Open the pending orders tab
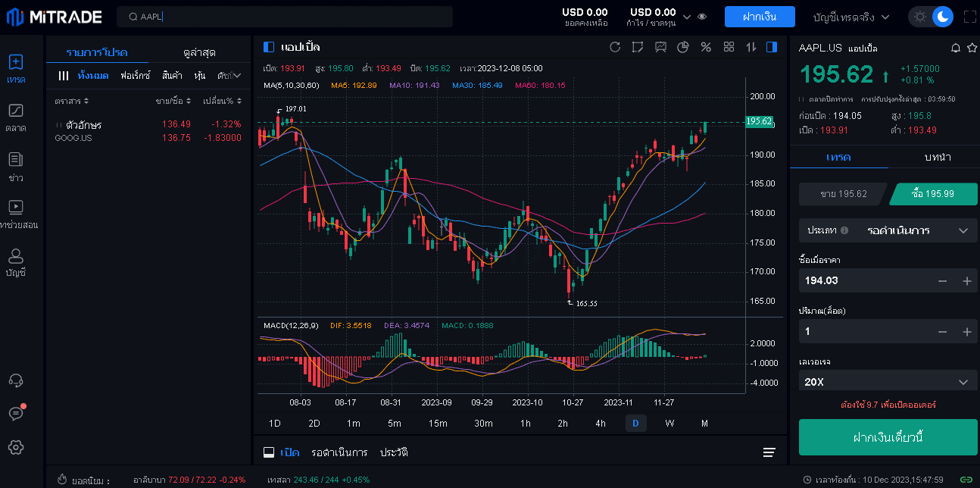This screenshot has width=980, height=488. click(339, 452)
